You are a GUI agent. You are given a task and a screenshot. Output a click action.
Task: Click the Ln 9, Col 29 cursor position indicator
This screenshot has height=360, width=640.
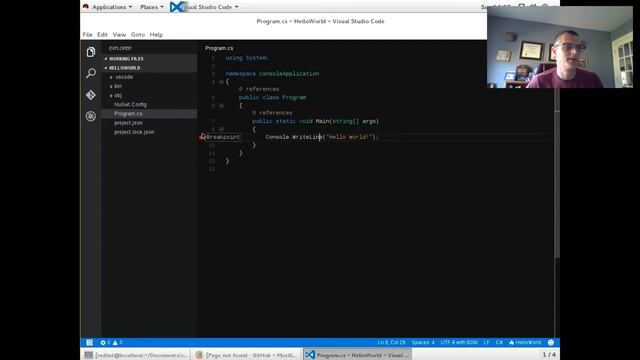point(391,342)
